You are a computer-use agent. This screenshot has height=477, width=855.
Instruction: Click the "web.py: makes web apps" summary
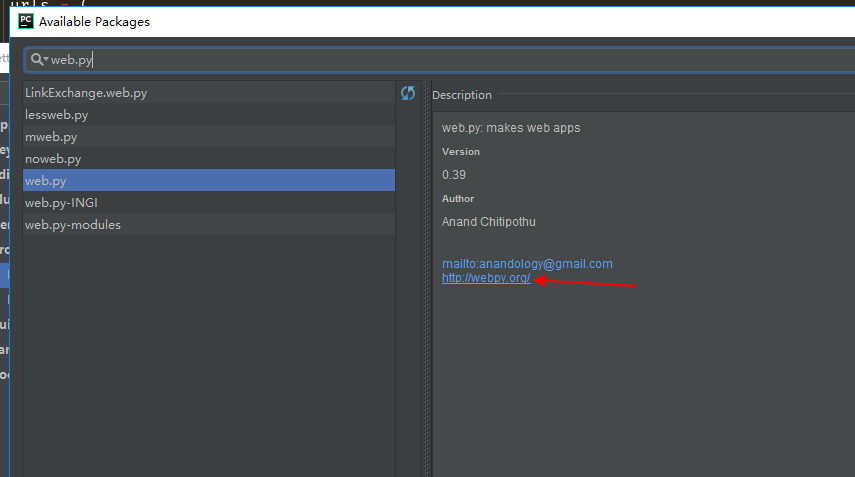[511, 128]
